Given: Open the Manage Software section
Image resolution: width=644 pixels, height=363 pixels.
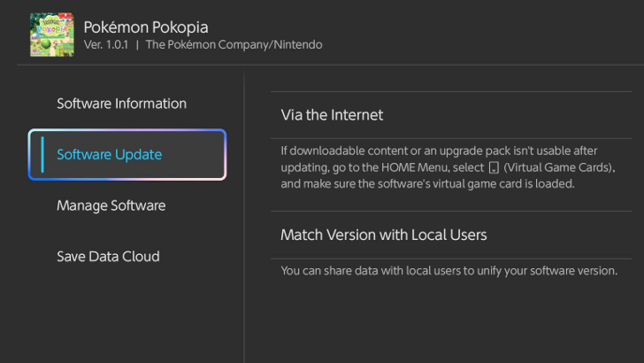Looking at the screenshot, I should click(111, 205).
